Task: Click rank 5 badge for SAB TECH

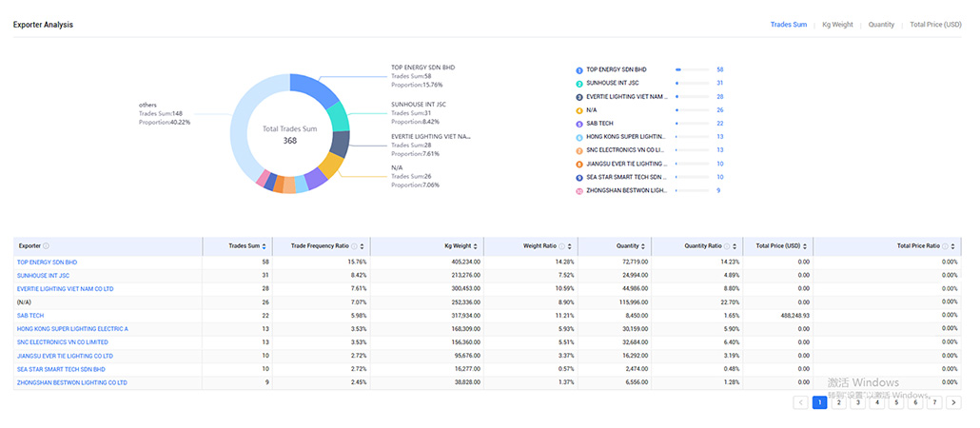Action: pyautogui.click(x=579, y=124)
